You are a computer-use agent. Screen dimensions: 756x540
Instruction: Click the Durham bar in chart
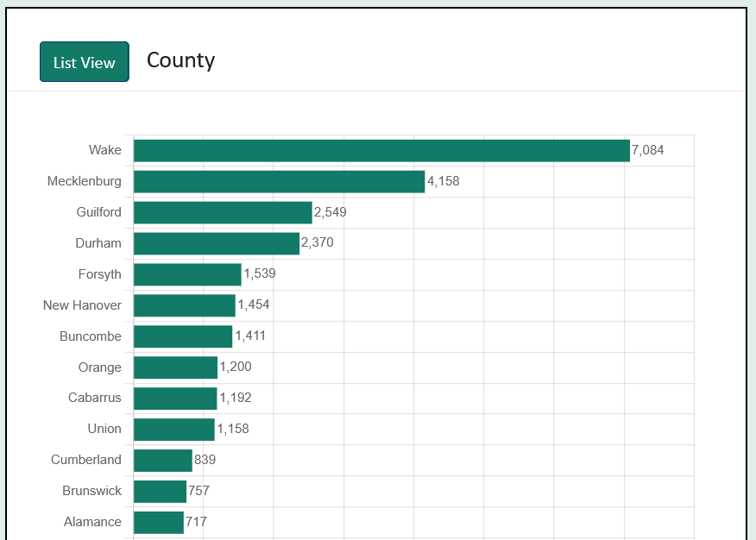(217, 244)
